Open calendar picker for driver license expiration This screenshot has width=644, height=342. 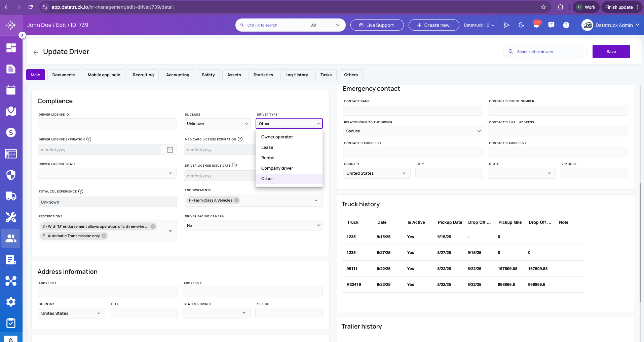[x=170, y=150]
